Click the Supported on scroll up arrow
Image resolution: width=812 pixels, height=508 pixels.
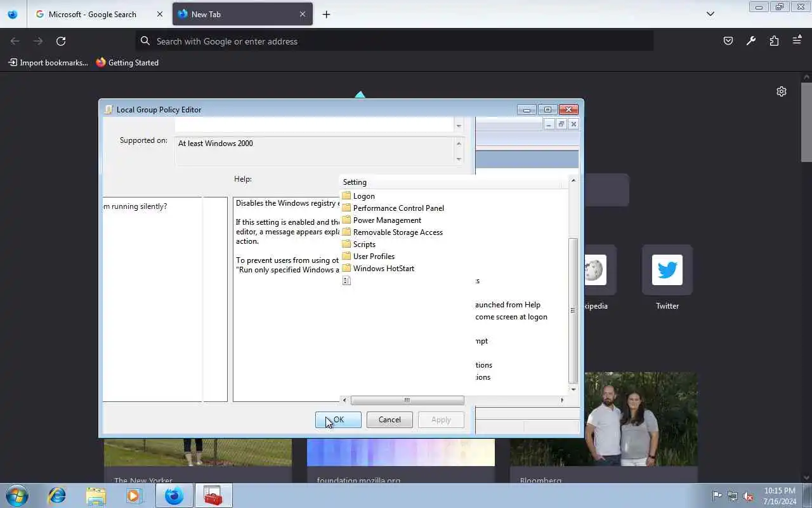pos(459,143)
